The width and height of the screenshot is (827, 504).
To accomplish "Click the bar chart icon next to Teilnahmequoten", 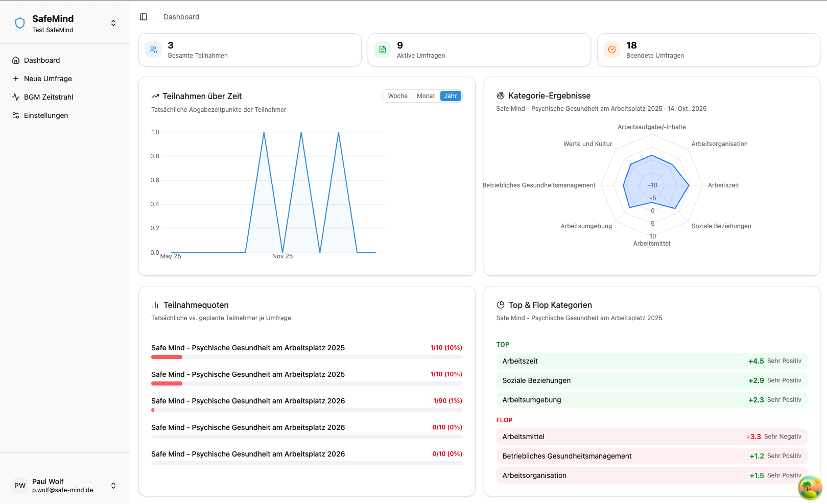I will (155, 305).
